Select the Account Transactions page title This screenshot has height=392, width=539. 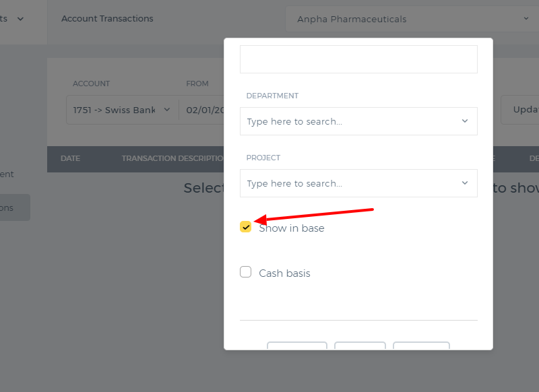coord(107,19)
